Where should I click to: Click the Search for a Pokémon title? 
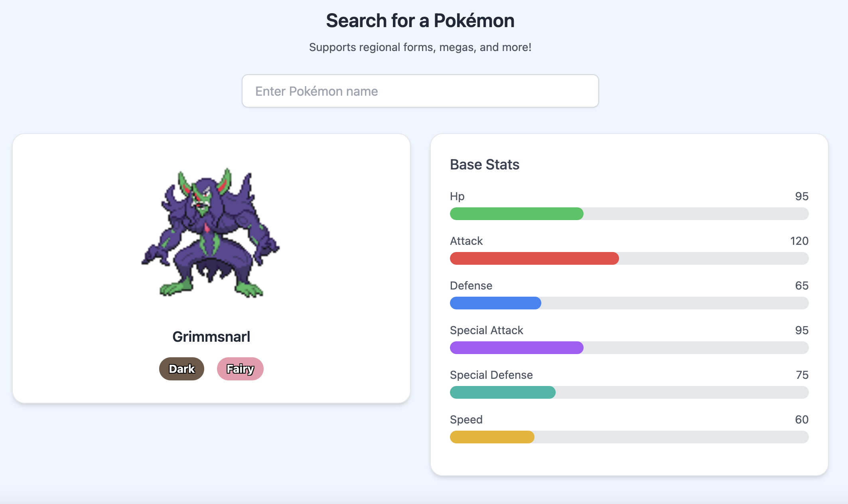pos(420,21)
